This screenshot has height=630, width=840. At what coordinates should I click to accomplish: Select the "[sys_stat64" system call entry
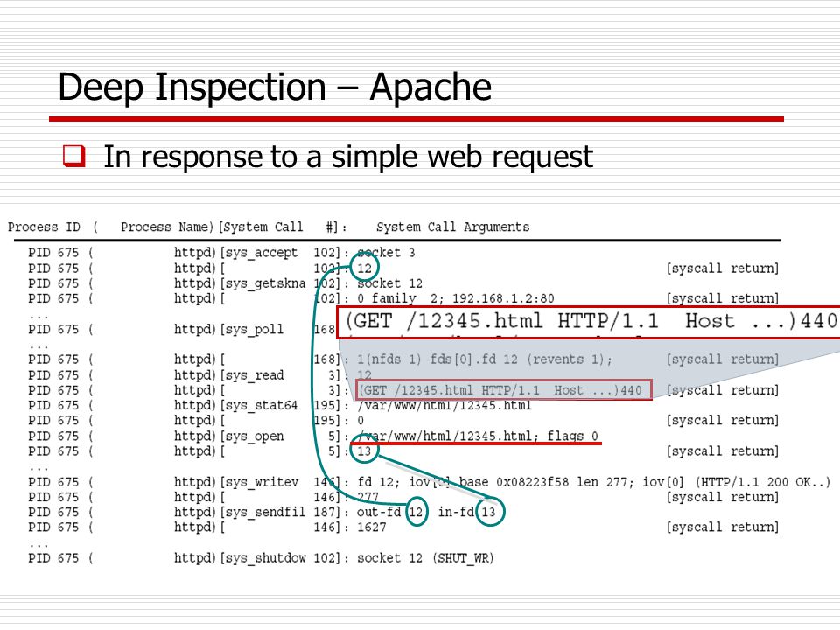pyautogui.click(x=259, y=405)
